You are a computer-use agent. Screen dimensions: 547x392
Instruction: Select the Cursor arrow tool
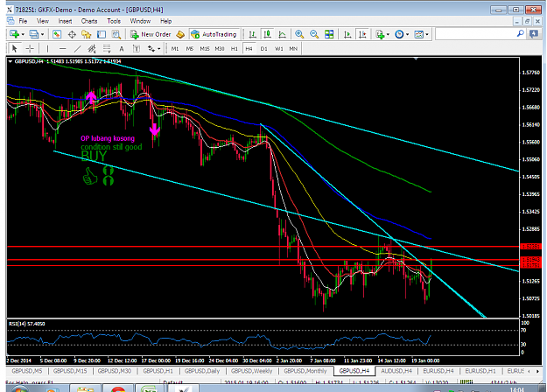coord(15,48)
